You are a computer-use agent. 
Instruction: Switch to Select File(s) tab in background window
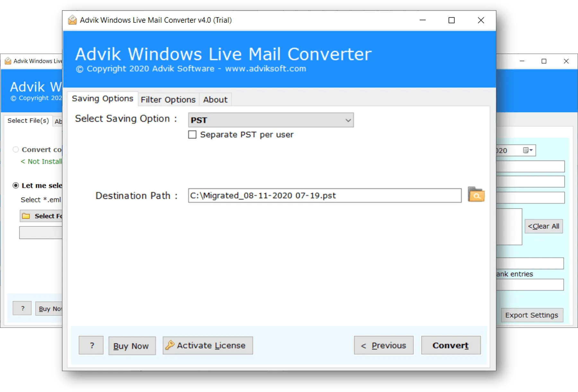[28, 121]
